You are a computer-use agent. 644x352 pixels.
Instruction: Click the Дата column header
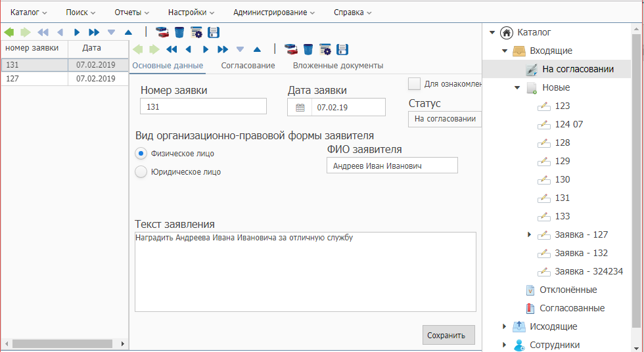98,49
